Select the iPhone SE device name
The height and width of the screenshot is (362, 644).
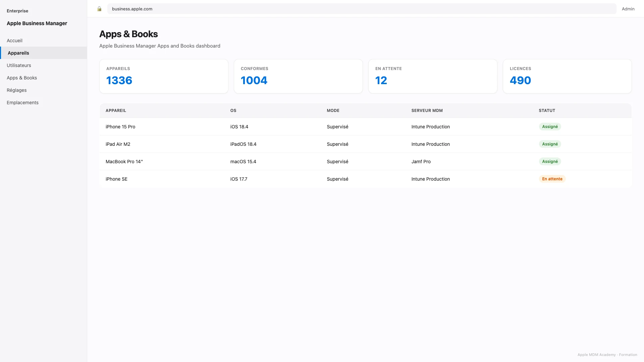[116, 179]
